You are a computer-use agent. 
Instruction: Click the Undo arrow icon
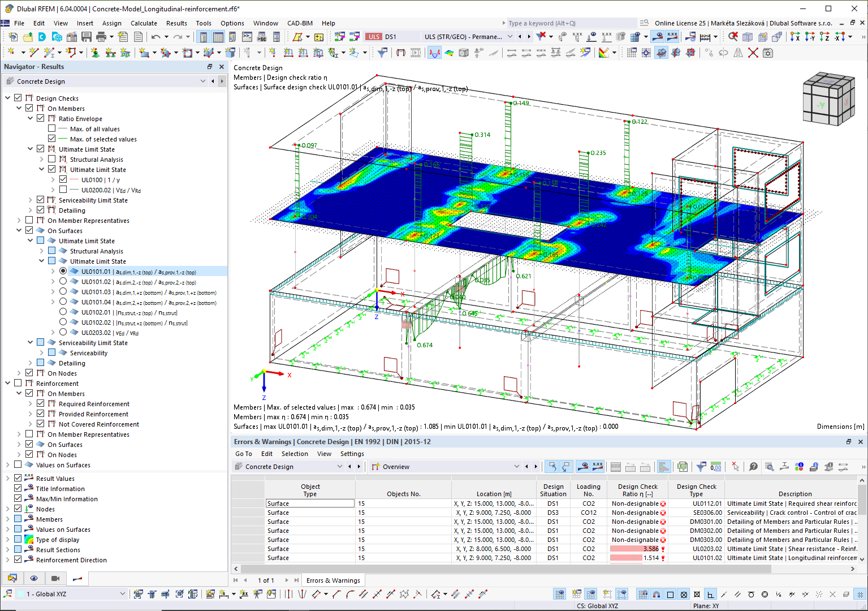click(156, 37)
